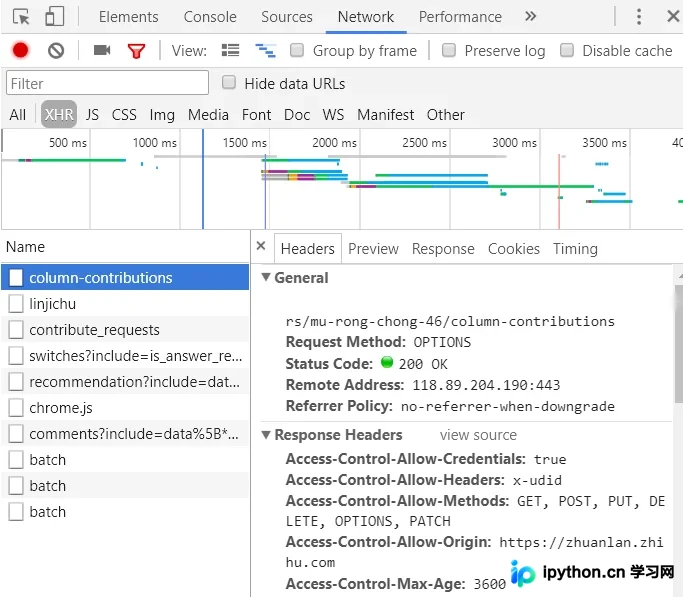Select the All request type filter
683x597 pixels.
tap(17, 115)
